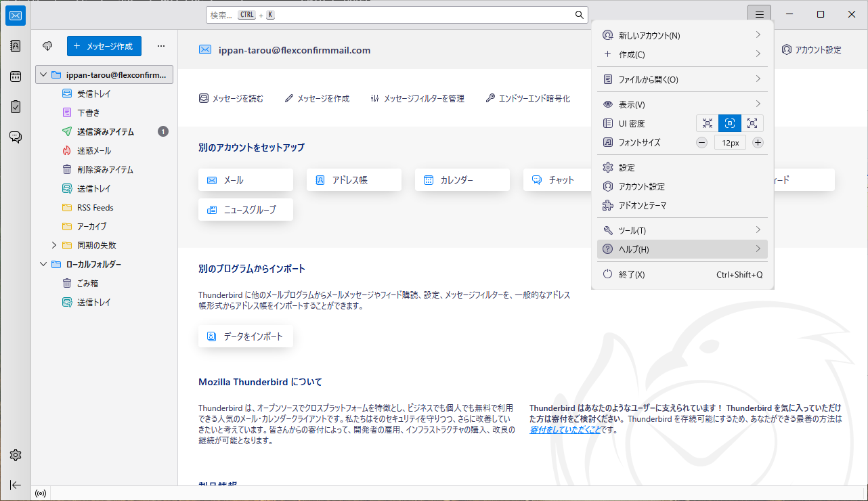This screenshot has width=868, height=501.
Task: Select normal UI density option
Action: 730,123
